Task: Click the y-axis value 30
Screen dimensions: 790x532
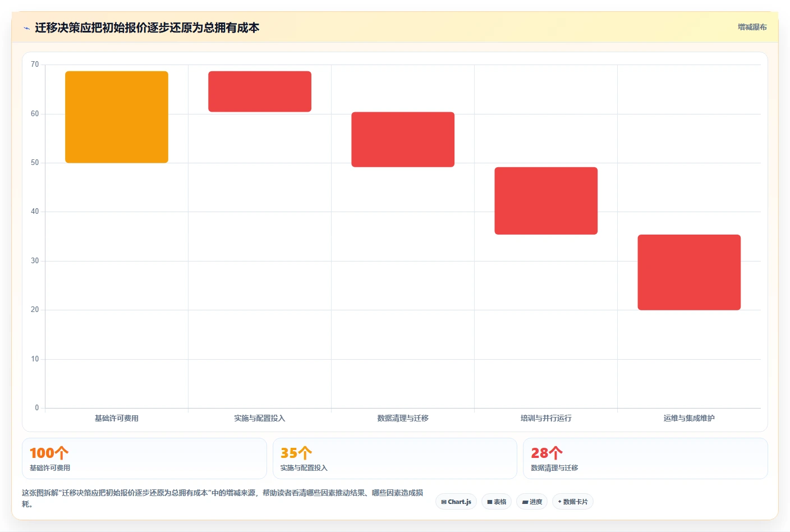Action: coord(35,261)
